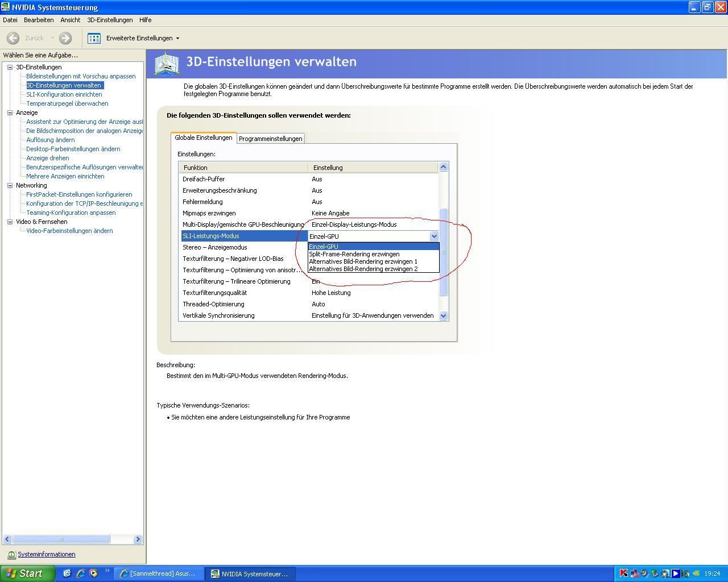
Task: Click the green download arrow tray icon
Action: [655, 573]
